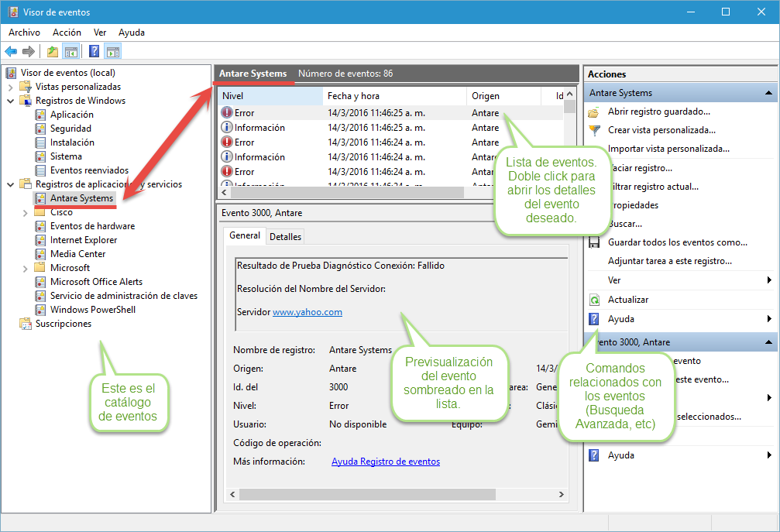
Task: Open the Acción menu
Action: [x=67, y=33]
